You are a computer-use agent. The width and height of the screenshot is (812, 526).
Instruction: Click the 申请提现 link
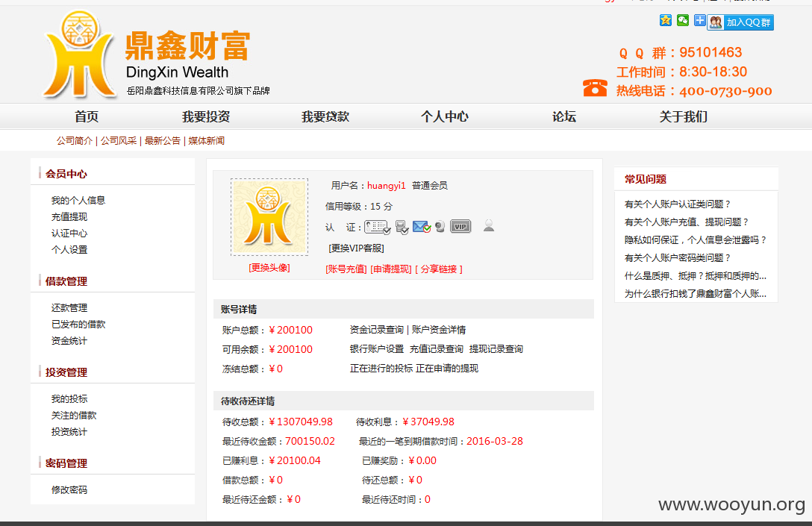point(391,269)
